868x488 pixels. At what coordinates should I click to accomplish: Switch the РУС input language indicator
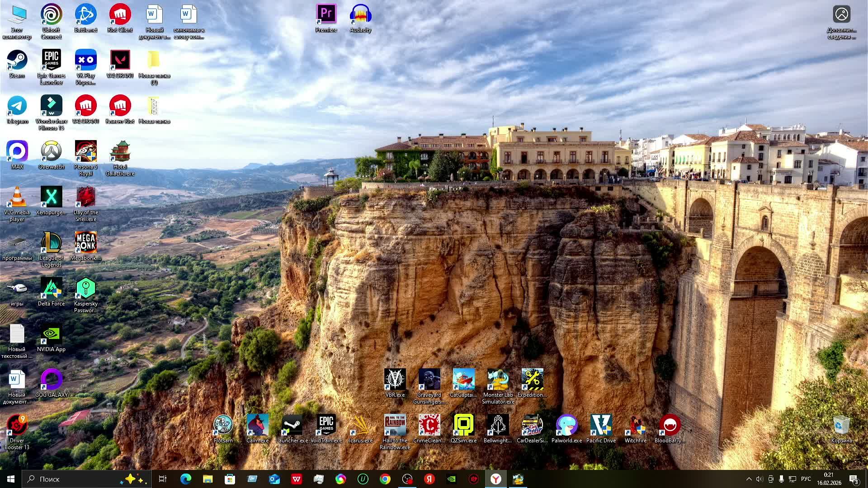click(x=806, y=479)
